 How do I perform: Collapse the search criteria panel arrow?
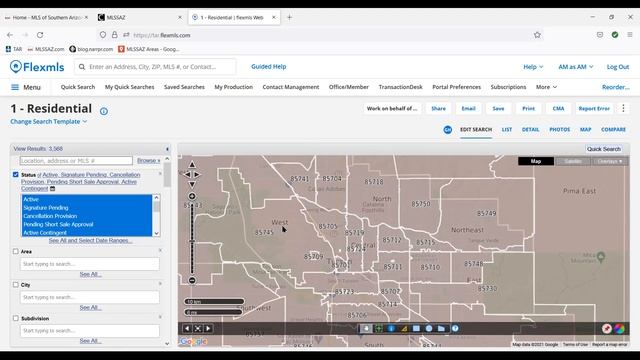point(167,149)
